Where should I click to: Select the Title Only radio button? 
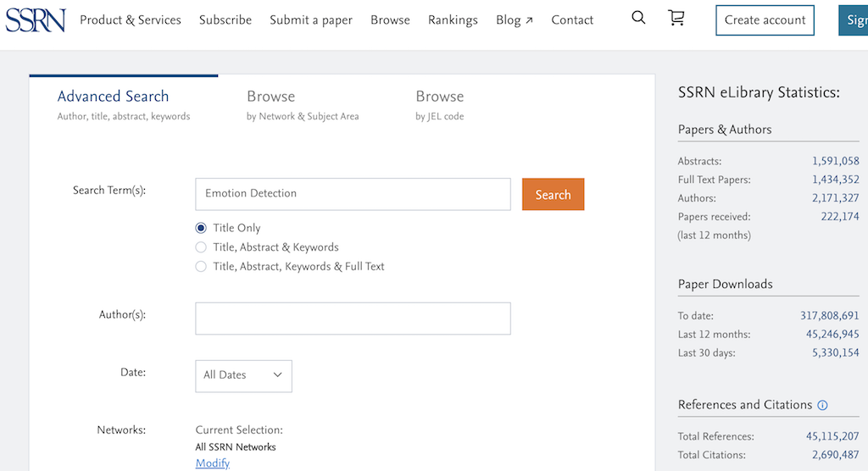point(201,228)
